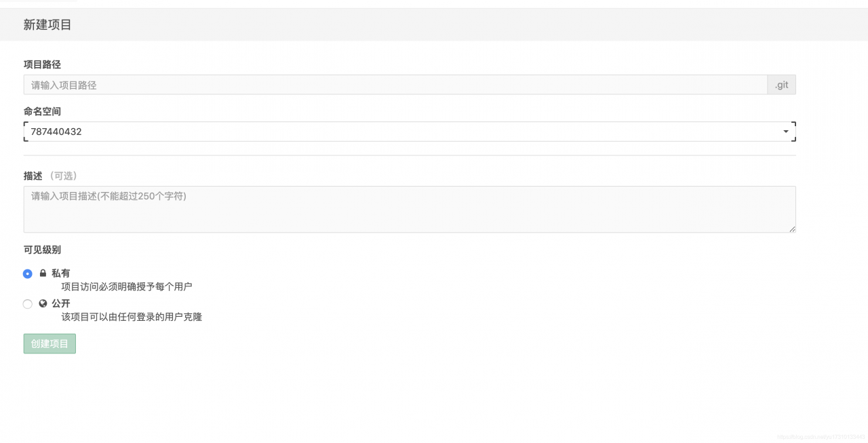Screen dimensions: 868x443
Task: Click the 私有 visibility label text
Action: 61,273
